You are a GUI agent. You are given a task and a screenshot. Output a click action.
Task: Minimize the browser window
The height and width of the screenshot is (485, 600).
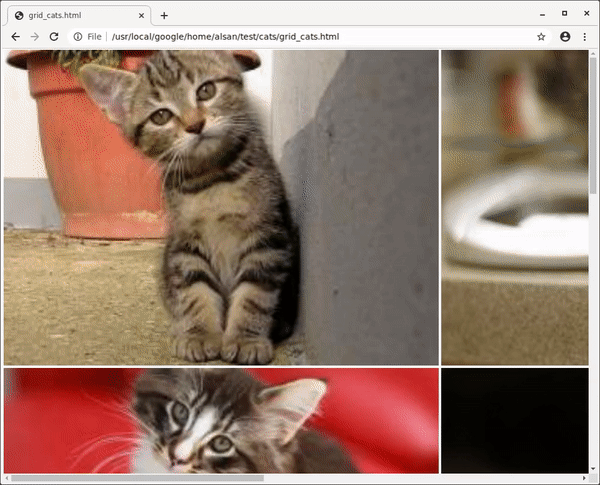tap(542, 15)
